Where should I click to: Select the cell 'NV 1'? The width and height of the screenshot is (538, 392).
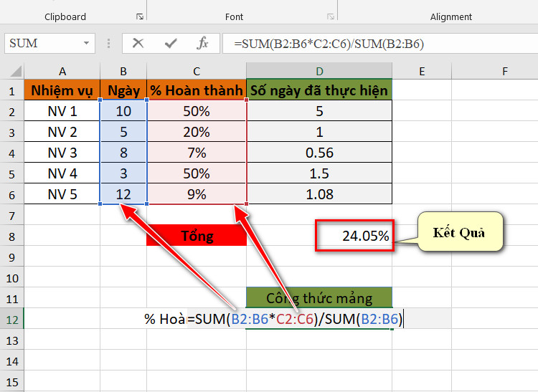pos(62,111)
